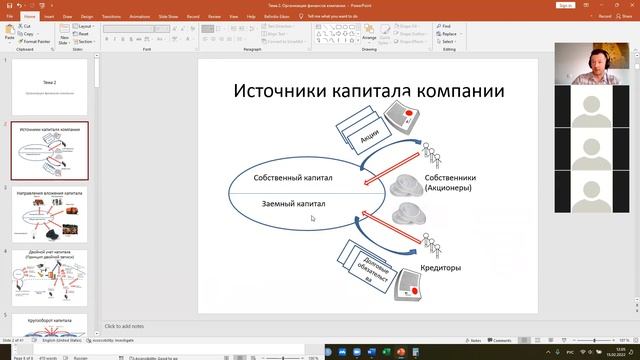
Task: Activate the Format Painter tool
Action: click(34, 42)
